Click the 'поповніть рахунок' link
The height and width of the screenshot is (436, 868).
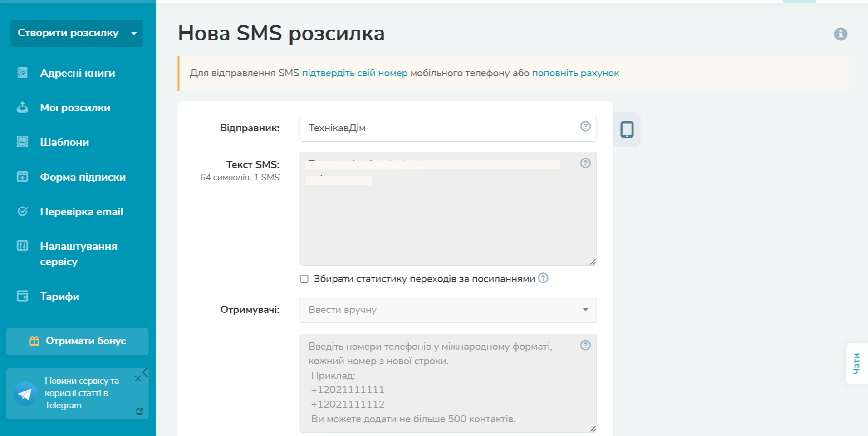click(x=575, y=73)
